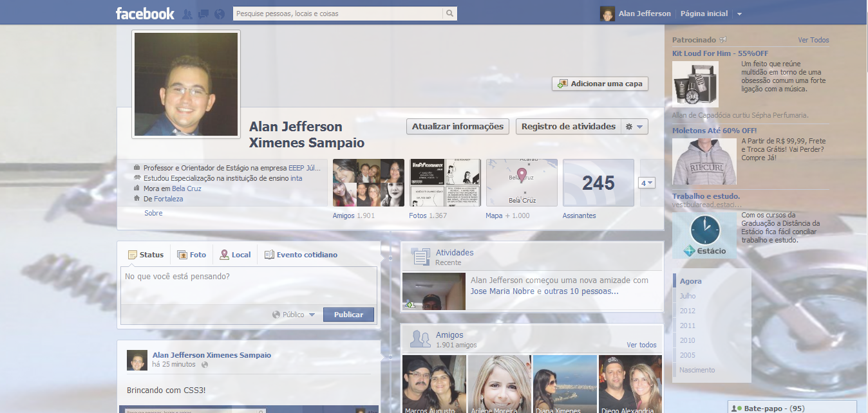Open Diego Alexandria friend photo
This screenshot has width=868, height=413.
tap(630, 384)
